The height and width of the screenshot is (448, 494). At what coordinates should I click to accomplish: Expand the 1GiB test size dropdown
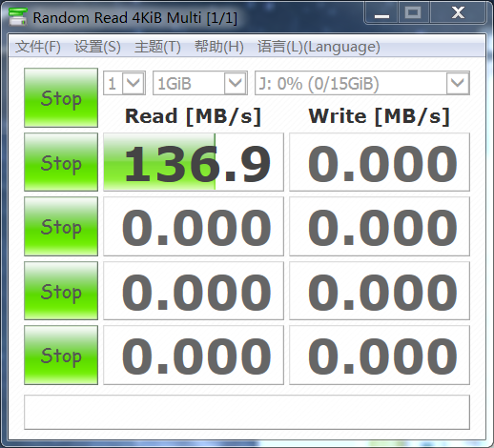(x=200, y=83)
